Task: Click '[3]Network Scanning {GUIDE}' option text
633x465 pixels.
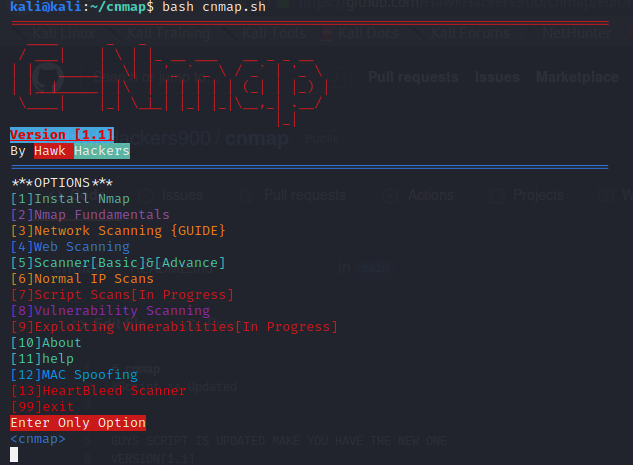Action: (x=118, y=230)
